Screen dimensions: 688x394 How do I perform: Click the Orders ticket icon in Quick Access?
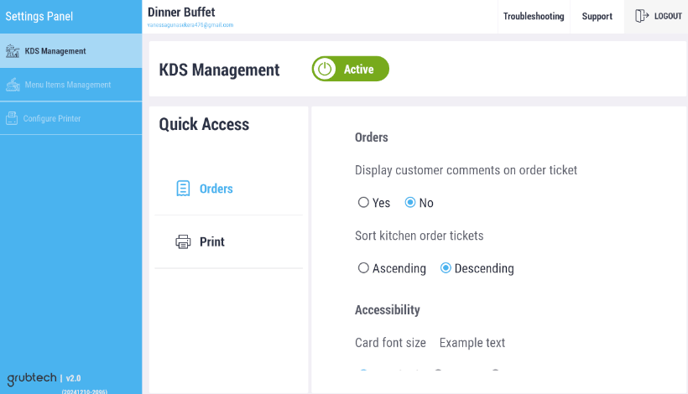click(x=183, y=188)
